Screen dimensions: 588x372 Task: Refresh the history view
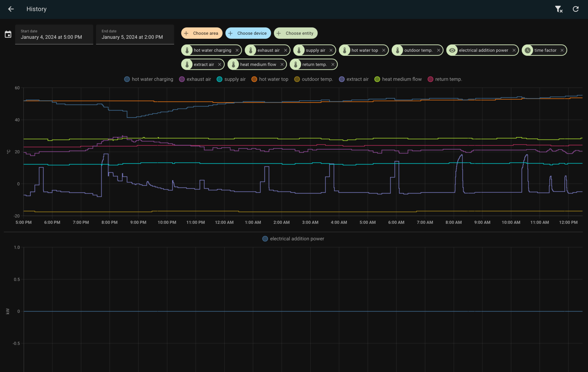(x=576, y=9)
